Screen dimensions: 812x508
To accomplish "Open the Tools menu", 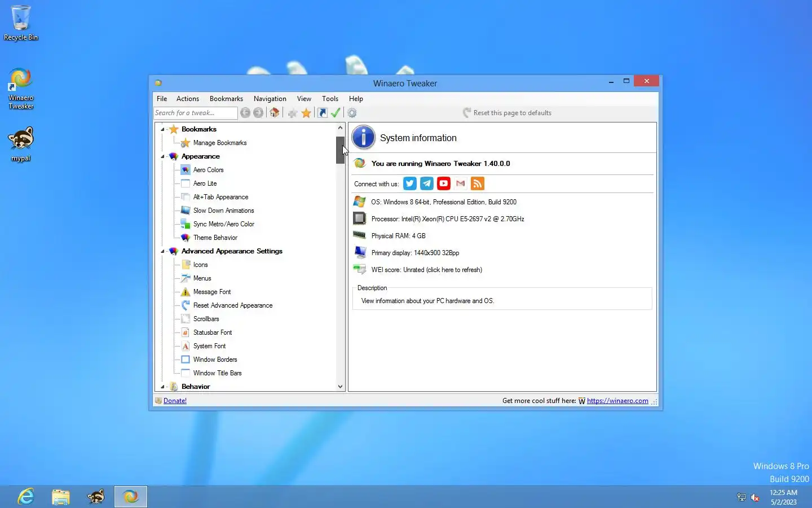I will coord(330,99).
